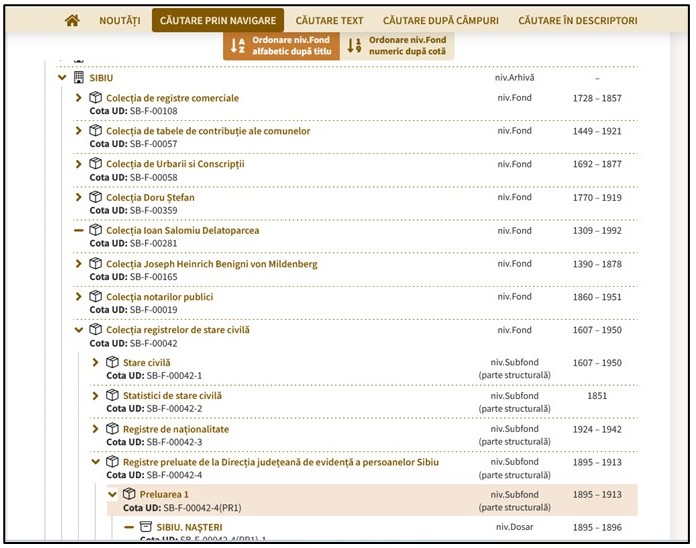Open Registre preluate de la Direcția județeană link

281,462
